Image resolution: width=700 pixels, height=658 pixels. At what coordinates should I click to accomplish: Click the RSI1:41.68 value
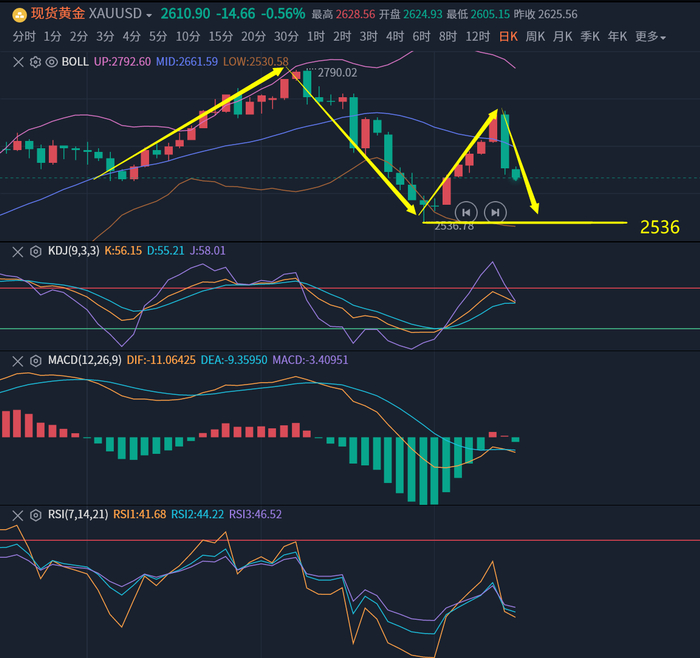[x=139, y=514]
